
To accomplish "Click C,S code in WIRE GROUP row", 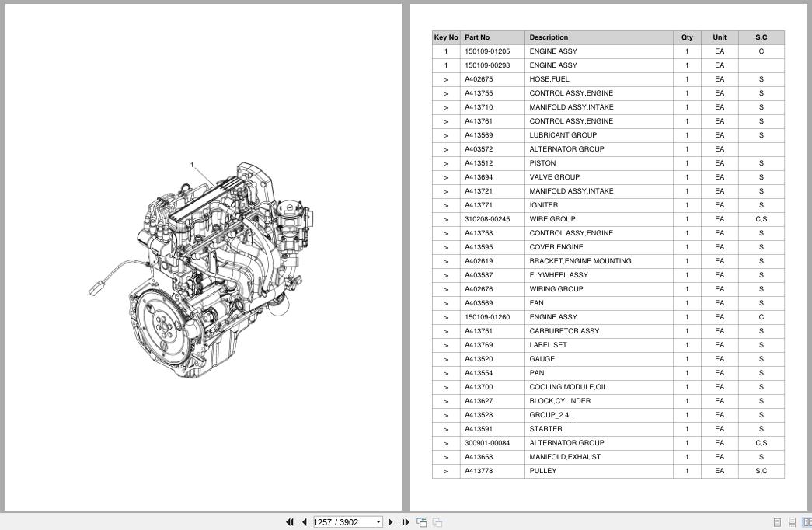I will pyautogui.click(x=761, y=219).
